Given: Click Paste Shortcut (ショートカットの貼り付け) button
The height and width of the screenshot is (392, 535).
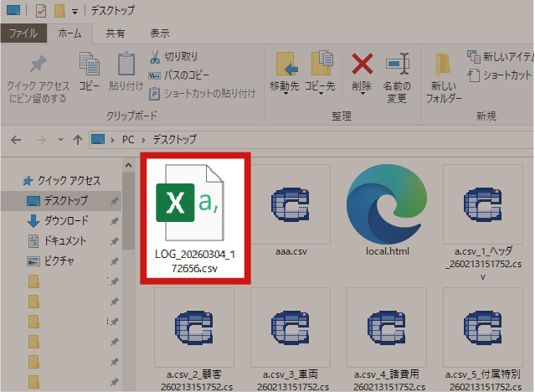Looking at the screenshot, I should 201,93.
